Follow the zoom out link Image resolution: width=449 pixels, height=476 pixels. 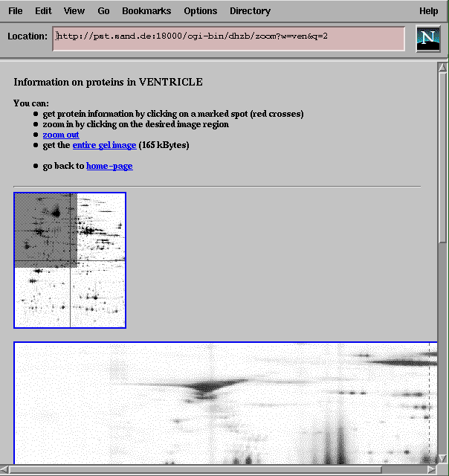61,135
